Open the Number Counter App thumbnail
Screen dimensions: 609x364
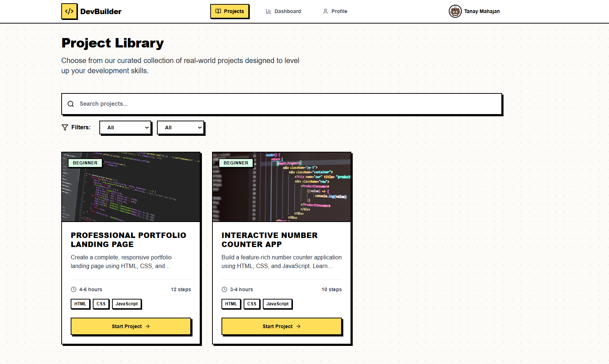[282, 187]
